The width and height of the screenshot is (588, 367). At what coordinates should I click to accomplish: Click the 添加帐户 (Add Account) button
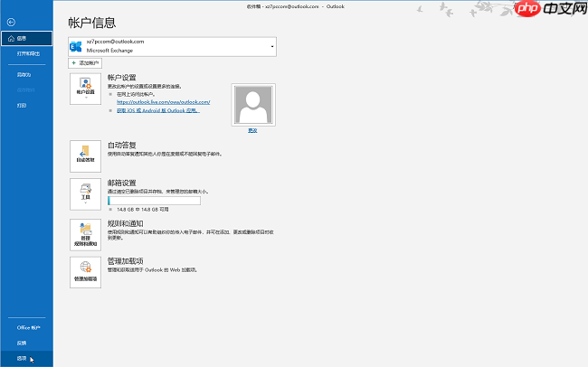(85, 63)
